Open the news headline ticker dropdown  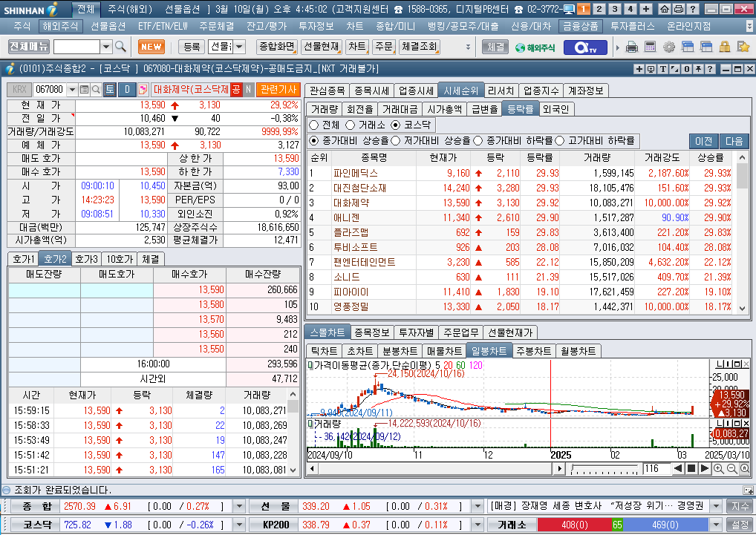716,507
